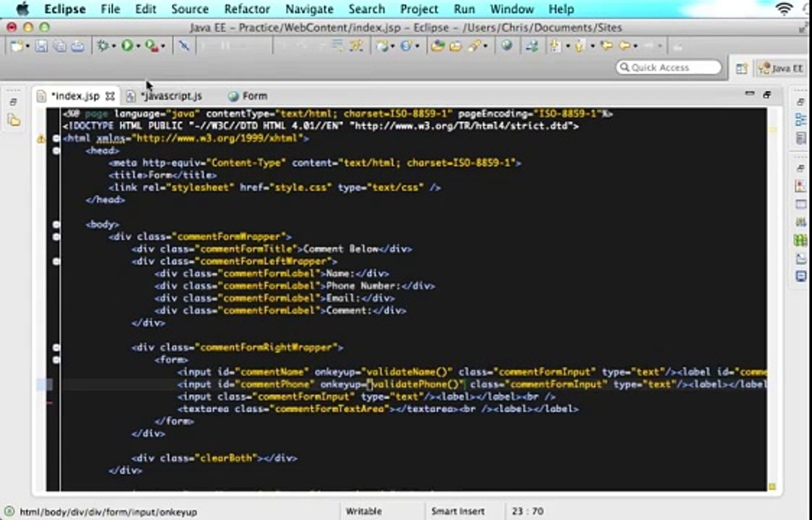Collapse the html element fold marker
The width and height of the screenshot is (812, 520).
click(56, 139)
